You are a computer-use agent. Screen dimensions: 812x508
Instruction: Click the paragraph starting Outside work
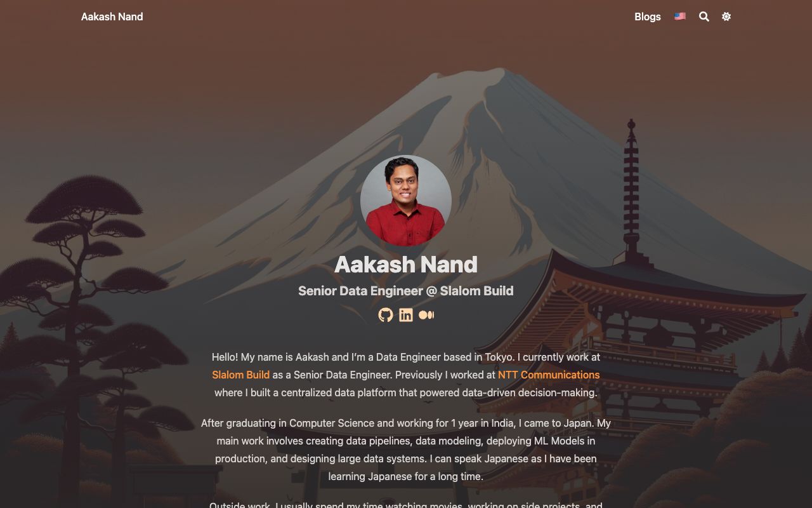(406, 504)
